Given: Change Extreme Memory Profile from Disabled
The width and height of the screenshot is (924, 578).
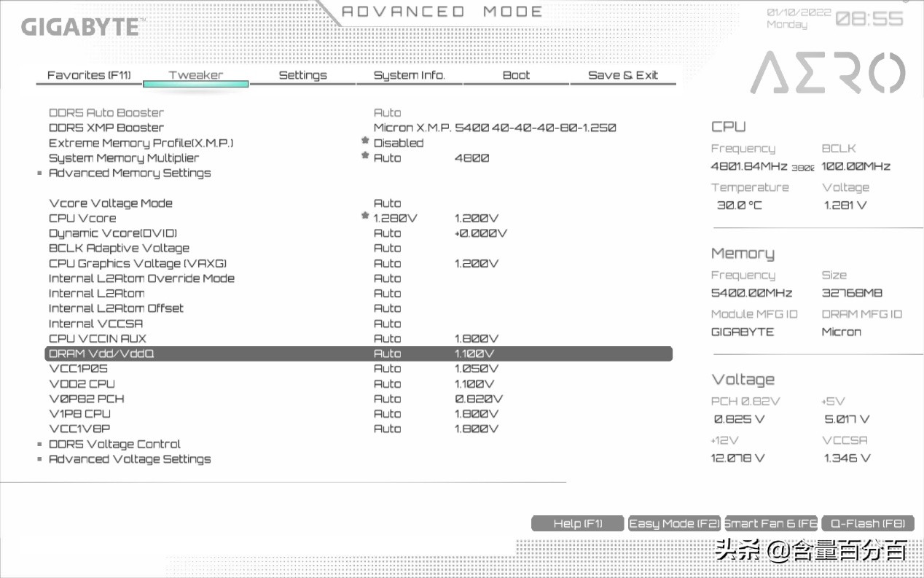Looking at the screenshot, I should click(399, 143).
